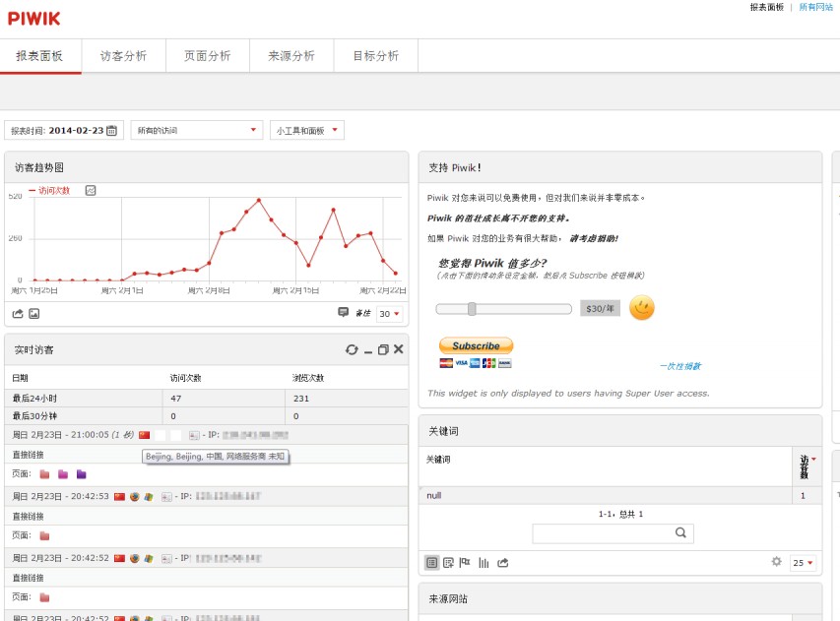
Task: Open the 所有的访问 segment dropdown
Action: pos(197,130)
